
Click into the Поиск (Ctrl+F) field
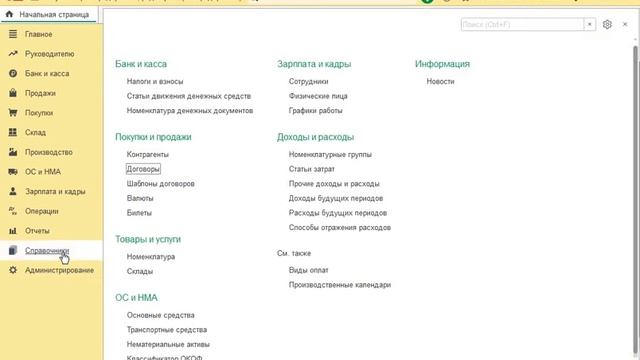click(x=522, y=24)
